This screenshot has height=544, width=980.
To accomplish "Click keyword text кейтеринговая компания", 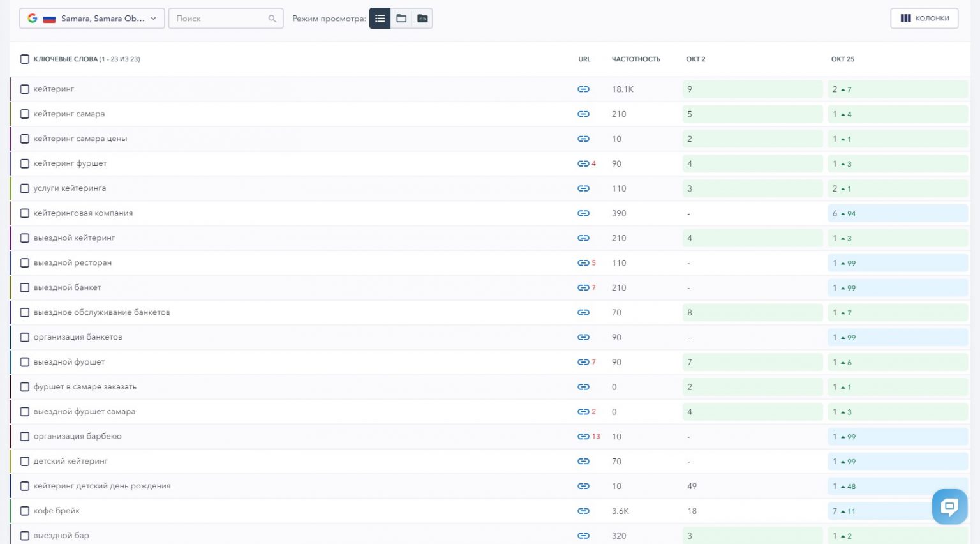I will (x=84, y=213).
